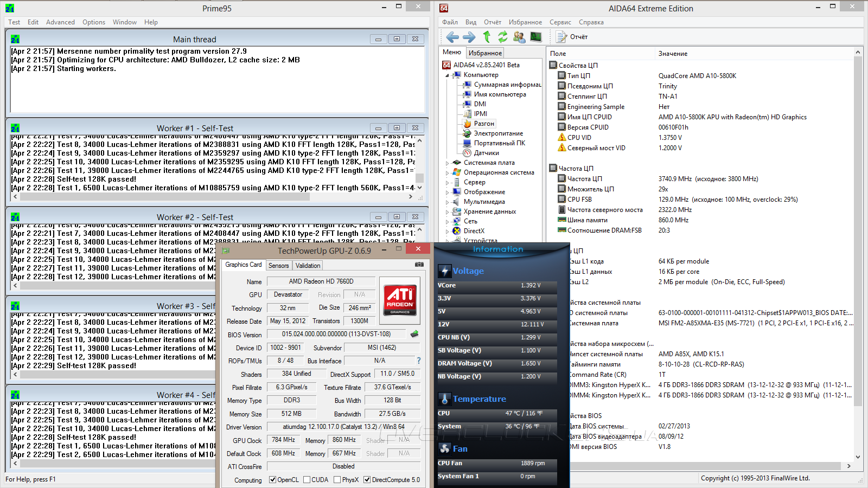Click the GPU-Z title bar app icon
The height and width of the screenshot is (488, 868).
tap(225, 251)
